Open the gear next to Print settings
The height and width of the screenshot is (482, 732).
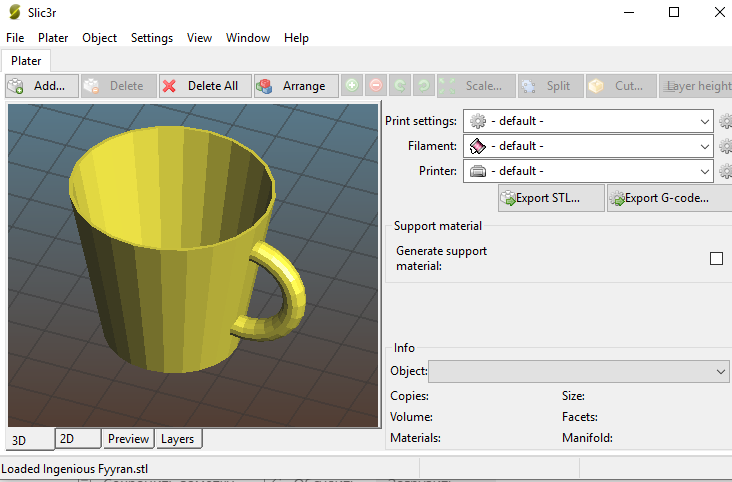coord(725,121)
